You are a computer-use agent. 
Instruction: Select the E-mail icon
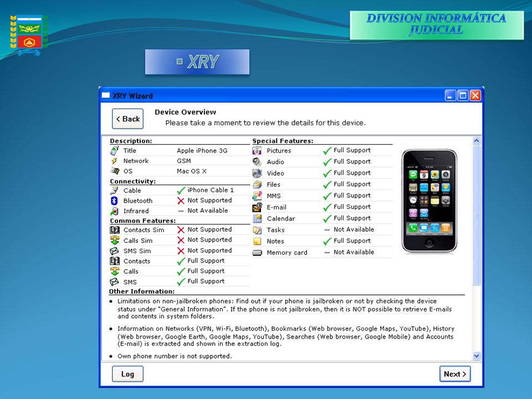click(257, 207)
